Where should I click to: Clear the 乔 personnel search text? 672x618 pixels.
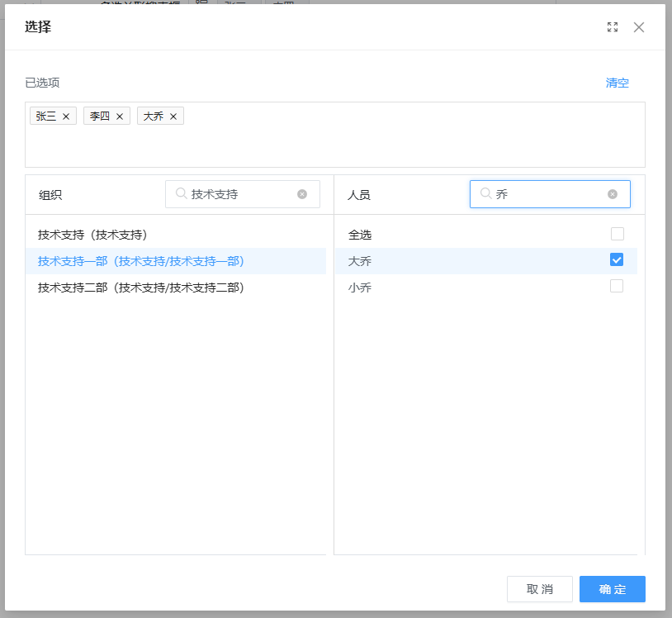(x=613, y=194)
